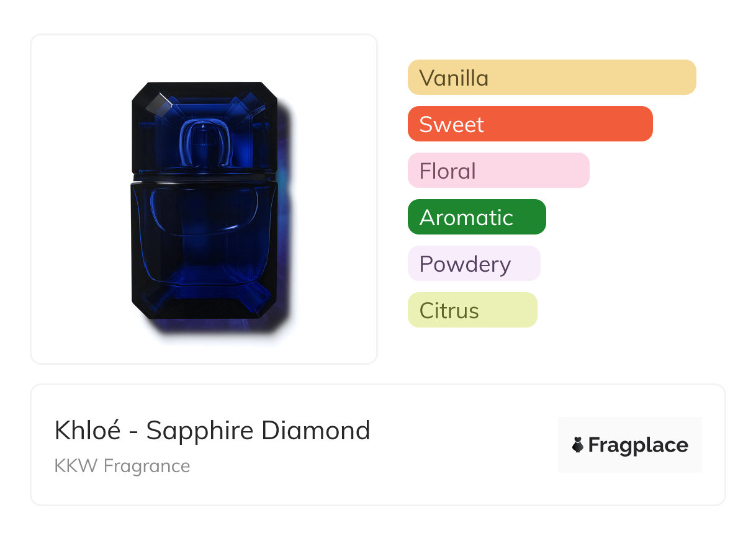Screen dimensions: 756x536
Task: Click the grey Fragplace logo box background
Action: [x=629, y=427]
